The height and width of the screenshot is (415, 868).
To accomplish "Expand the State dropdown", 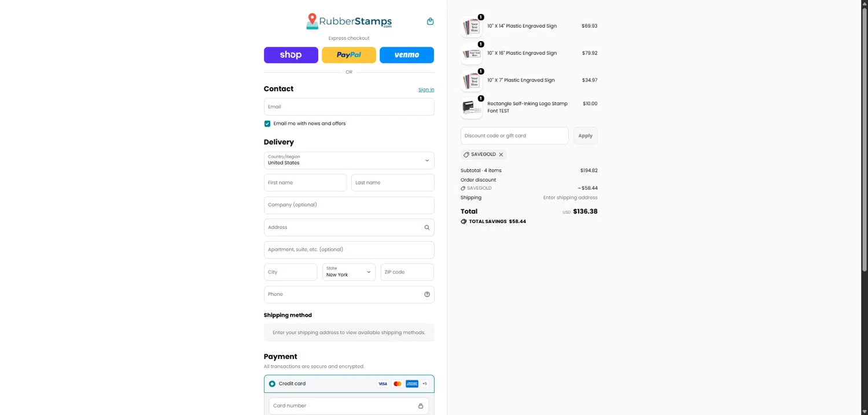I will [x=349, y=272].
